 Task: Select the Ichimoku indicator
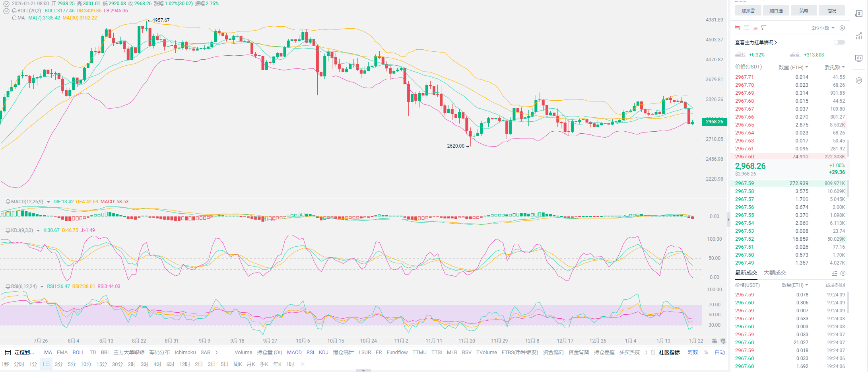185,352
